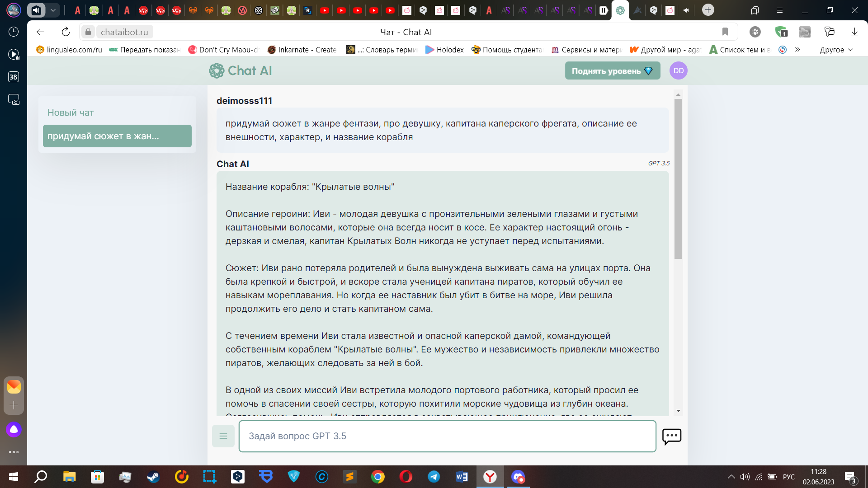
Task: Open the DD user avatar
Action: coord(678,70)
